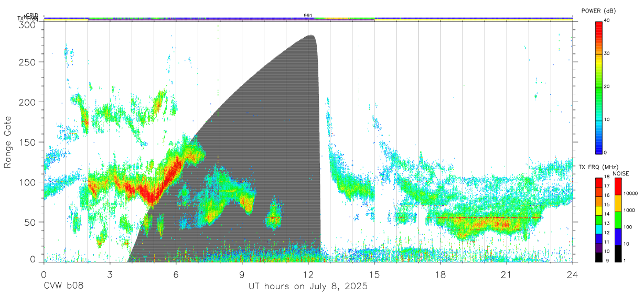Click the 15 hour tick label on time axis
The width and height of the screenshot is (644, 297).
coord(374,274)
